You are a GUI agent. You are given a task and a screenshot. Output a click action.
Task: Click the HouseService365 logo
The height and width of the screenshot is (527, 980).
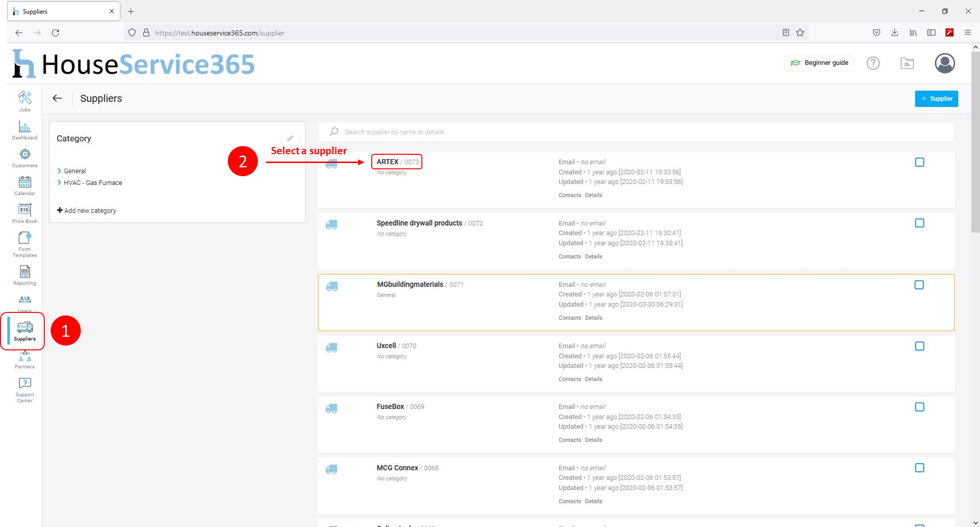click(133, 63)
